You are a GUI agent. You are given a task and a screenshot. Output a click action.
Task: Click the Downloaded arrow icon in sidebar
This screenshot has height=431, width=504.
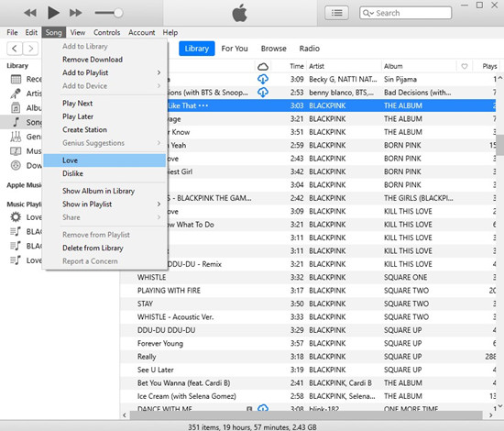(x=16, y=165)
